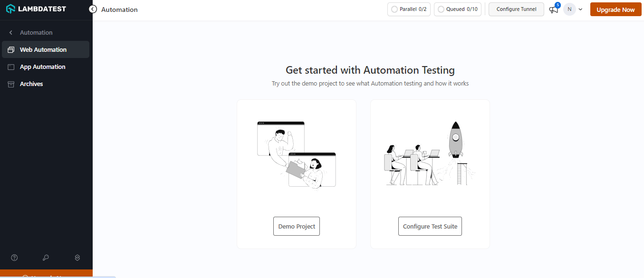Image resolution: width=644 pixels, height=278 pixels.
Task: Click Configure Test Suite
Action: [x=430, y=226]
